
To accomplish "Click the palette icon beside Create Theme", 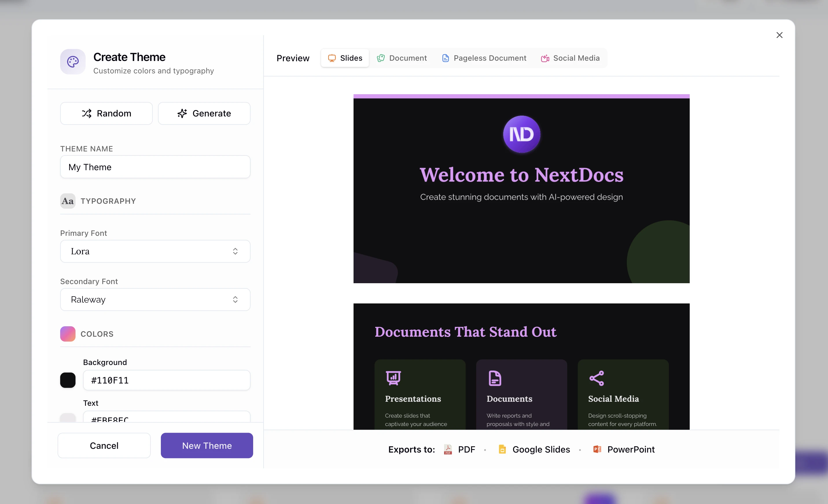I will 73,62.
